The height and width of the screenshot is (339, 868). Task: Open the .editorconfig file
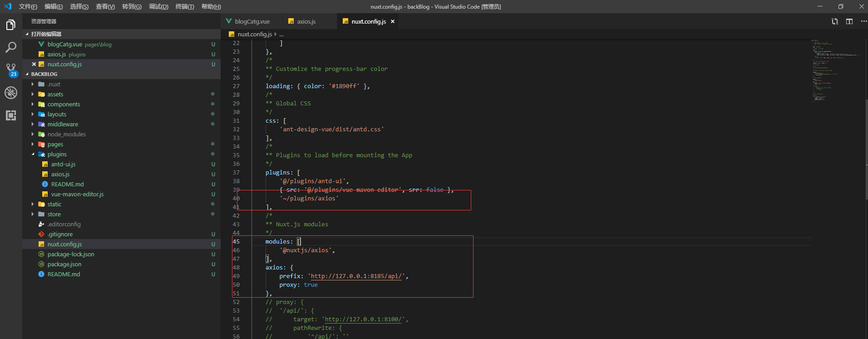(x=121, y=224)
